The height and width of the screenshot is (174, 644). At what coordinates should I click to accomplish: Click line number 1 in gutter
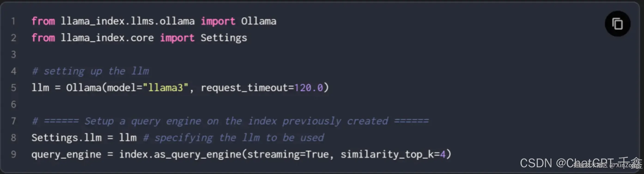pos(13,21)
